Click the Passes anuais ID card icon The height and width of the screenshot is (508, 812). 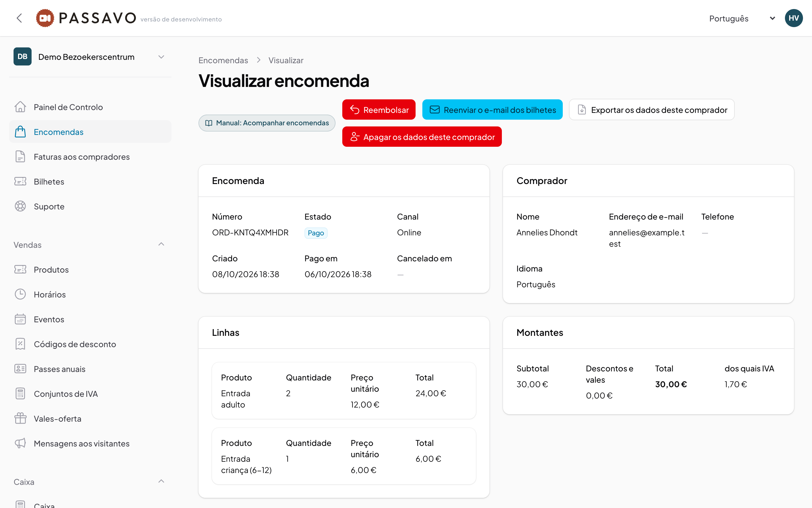(x=20, y=369)
